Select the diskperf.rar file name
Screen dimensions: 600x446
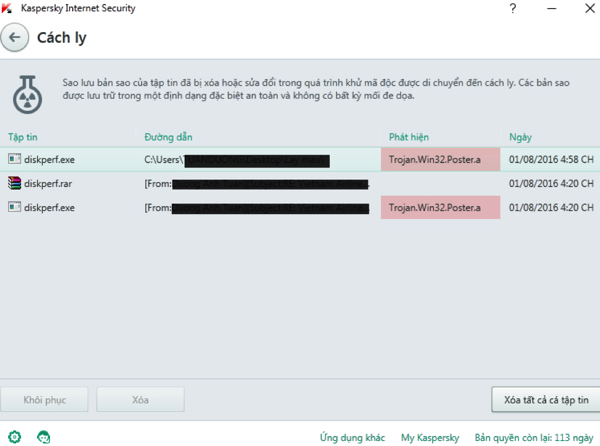click(48, 184)
